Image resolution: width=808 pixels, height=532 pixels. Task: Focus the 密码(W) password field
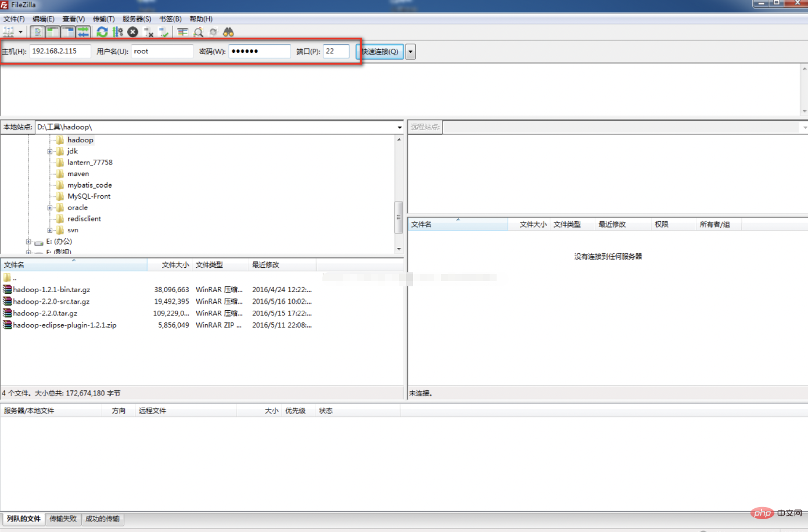click(x=260, y=51)
